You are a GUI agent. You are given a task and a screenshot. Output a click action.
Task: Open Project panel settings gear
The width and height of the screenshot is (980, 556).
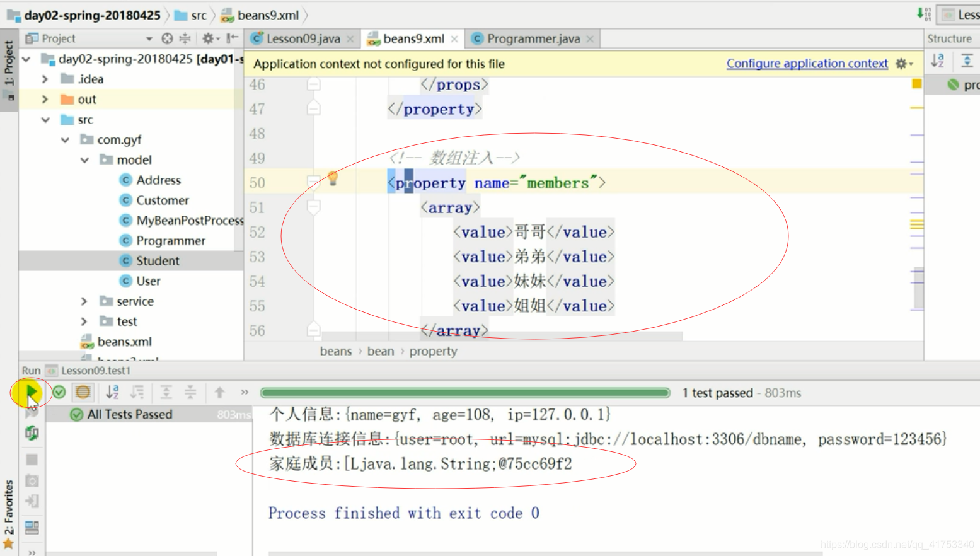tap(209, 38)
